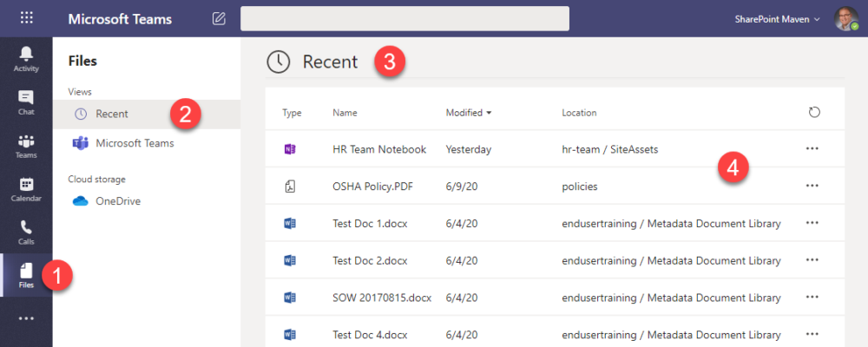Screen dimensions: 868x347
Task: Open Test Doc 1.docx
Action: 371,223
